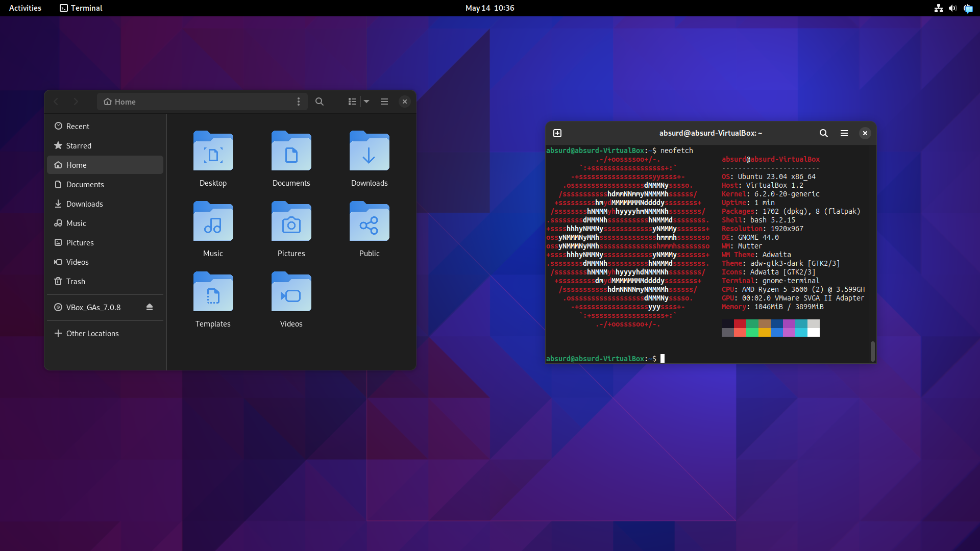Eject VBox_GAs_7.0.8 disc

[150, 307]
